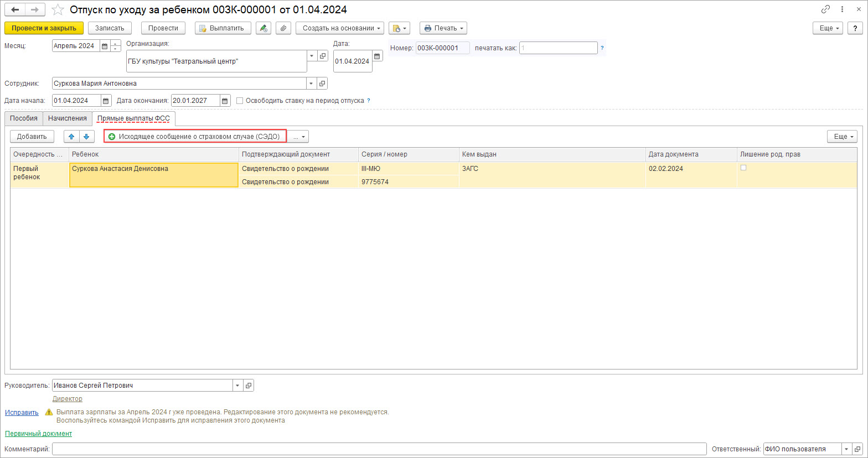Viewport: 868px width, 458px height.
Task: Expand the Ответственный dropdown list
Action: click(847, 449)
